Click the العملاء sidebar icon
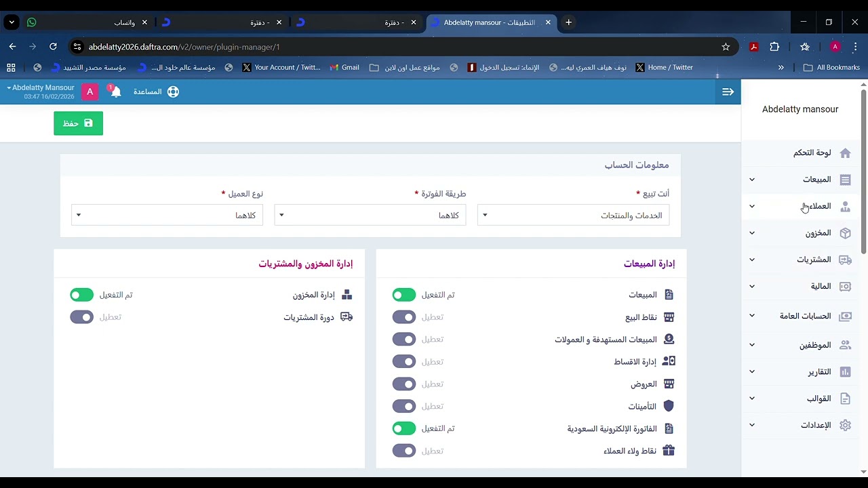The width and height of the screenshot is (868, 488). (845, 207)
